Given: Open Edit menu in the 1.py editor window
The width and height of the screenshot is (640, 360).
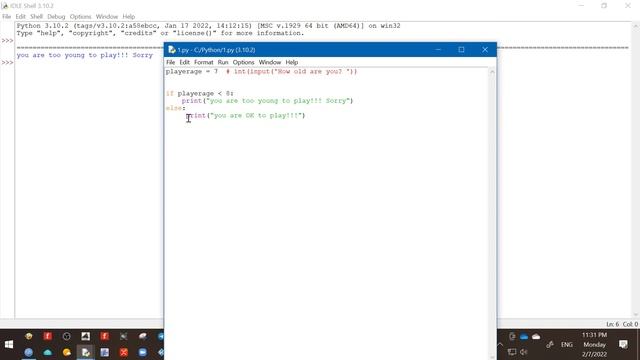Looking at the screenshot, I should click(184, 62).
